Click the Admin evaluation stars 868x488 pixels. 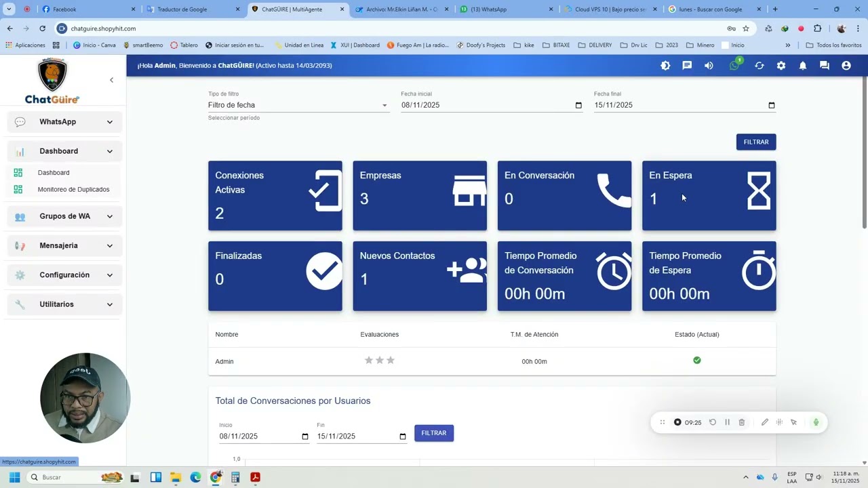[380, 361]
